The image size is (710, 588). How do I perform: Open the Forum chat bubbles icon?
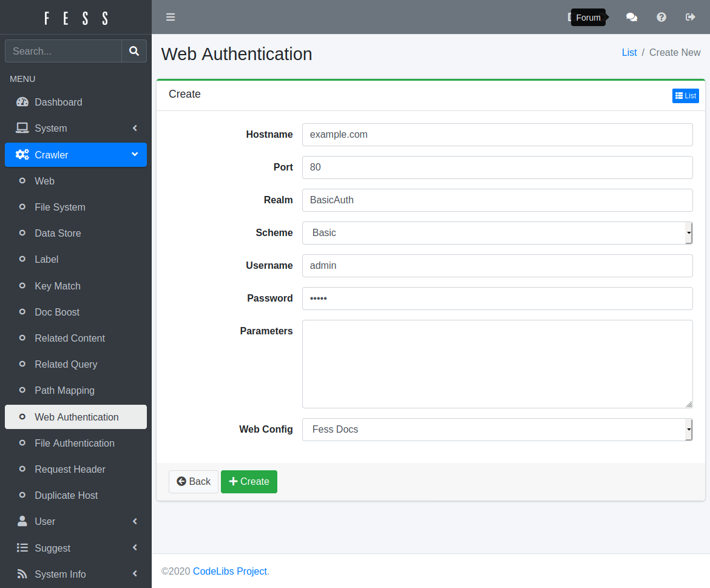[x=632, y=17]
